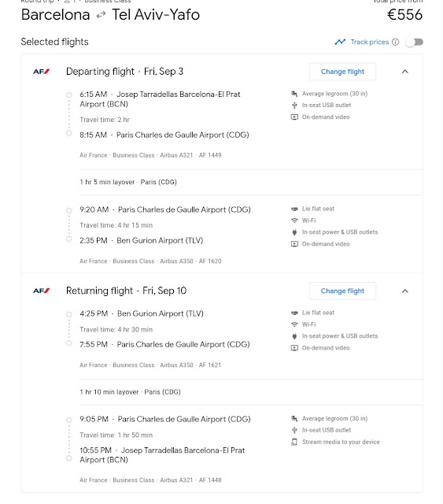Click the Air France logo beside Departing flight
The height and width of the screenshot is (504, 443).
point(42,72)
